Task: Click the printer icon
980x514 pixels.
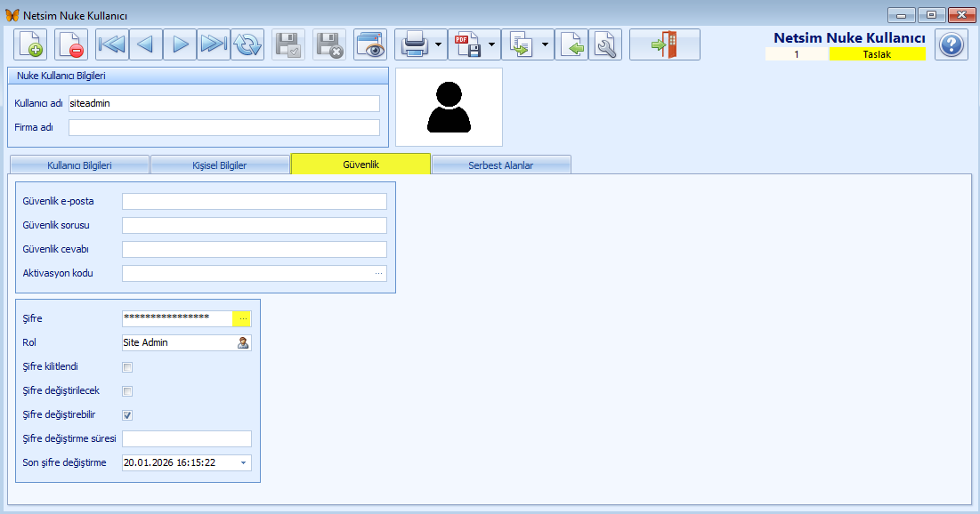Action: pos(414,44)
